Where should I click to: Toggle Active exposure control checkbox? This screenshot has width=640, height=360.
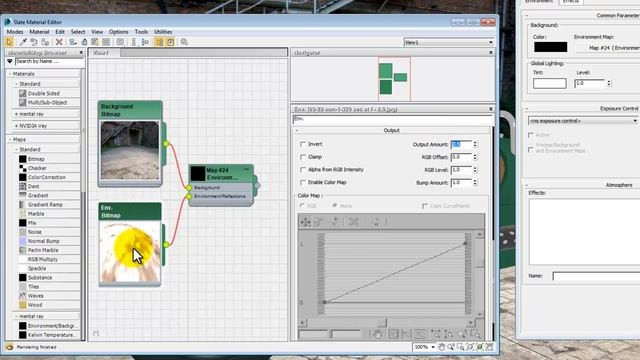[531, 135]
